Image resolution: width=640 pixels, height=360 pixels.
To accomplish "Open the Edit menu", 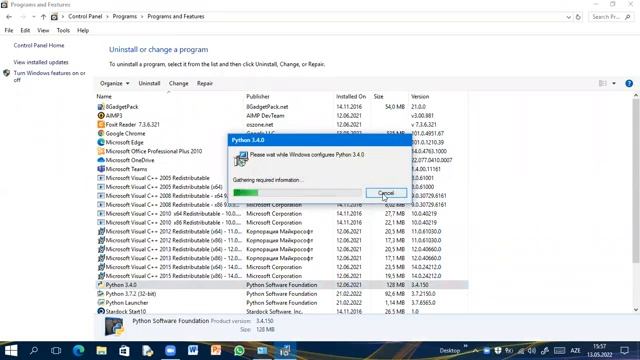I will click(25, 30).
